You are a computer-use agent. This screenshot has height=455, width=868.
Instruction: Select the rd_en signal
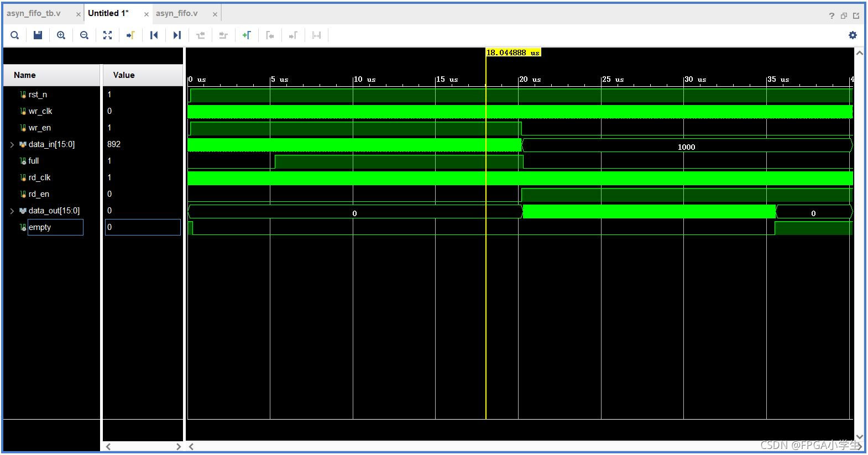click(x=39, y=194)
